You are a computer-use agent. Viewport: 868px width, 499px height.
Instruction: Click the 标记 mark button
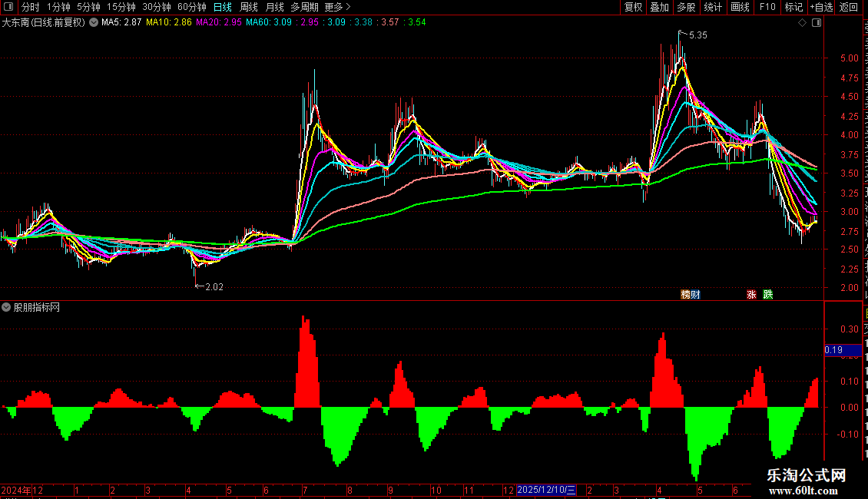(x=793, y=7)
